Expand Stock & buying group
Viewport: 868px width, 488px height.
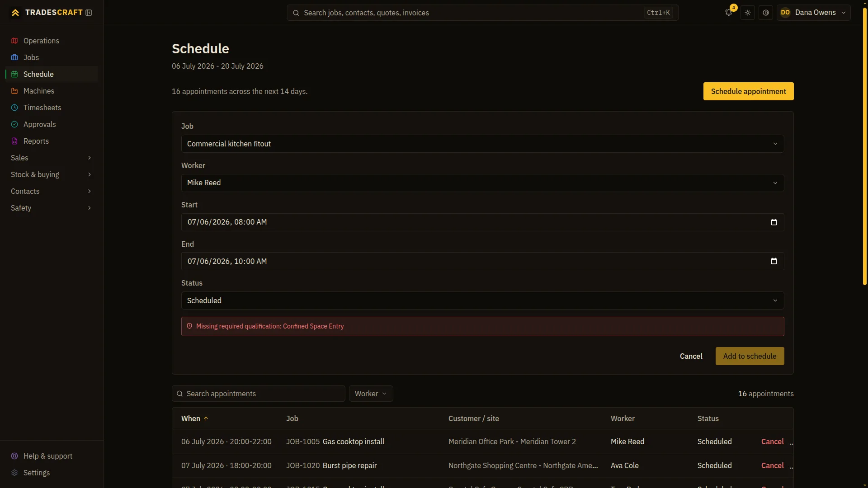click(52, 174)
